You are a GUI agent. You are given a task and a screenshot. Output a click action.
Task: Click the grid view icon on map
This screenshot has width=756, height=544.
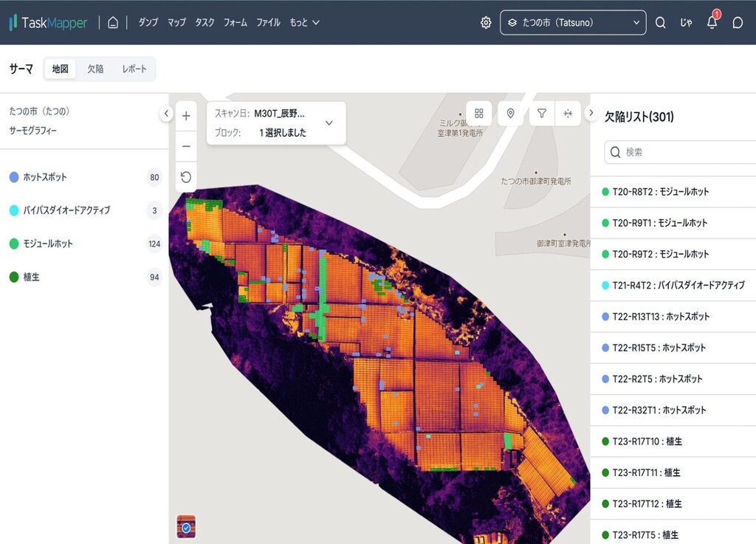(479, 113)
